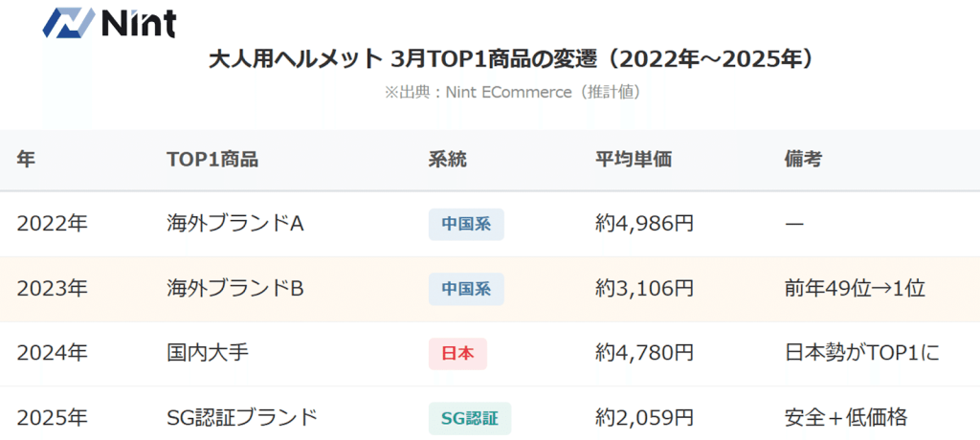
Task: Click the 備考 column header
Action: pos(802,160)
